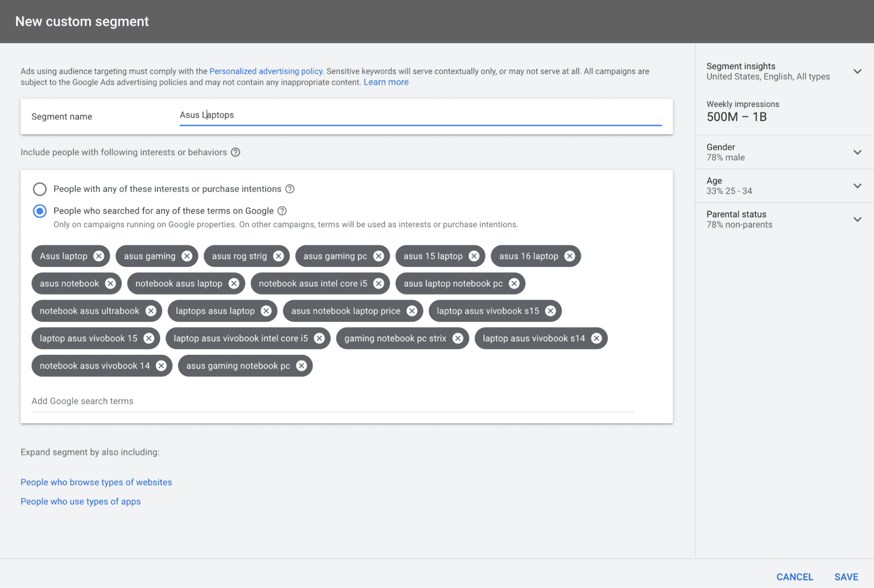Save the custom segment
The image size is (874, 588).
[x=846, y=577]
